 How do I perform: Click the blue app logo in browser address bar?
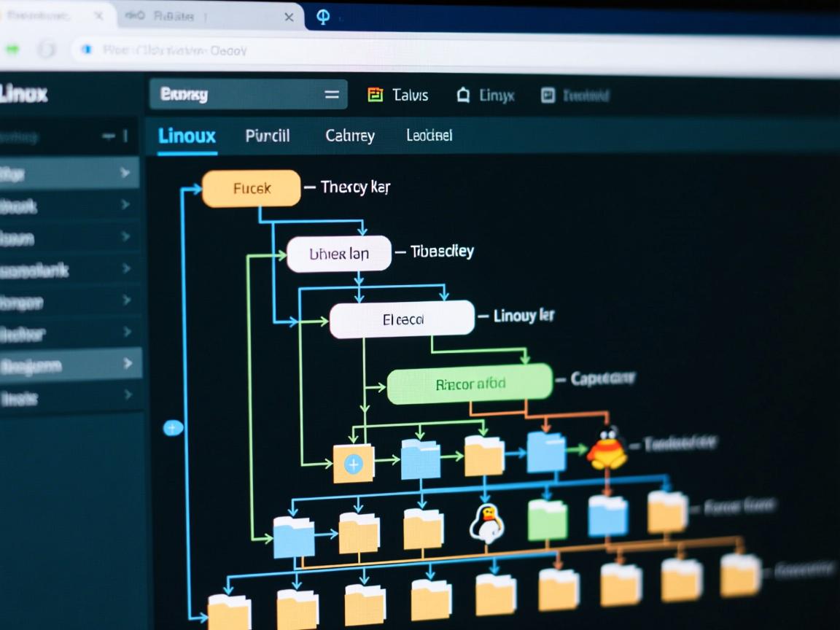(88, 50)
